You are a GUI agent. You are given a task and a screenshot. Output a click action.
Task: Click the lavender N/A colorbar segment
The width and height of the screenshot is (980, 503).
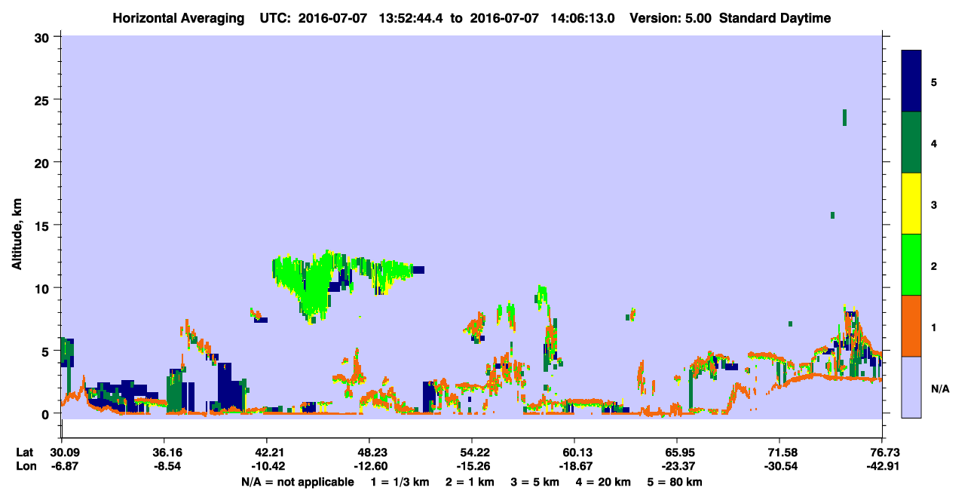pos(911,387)
